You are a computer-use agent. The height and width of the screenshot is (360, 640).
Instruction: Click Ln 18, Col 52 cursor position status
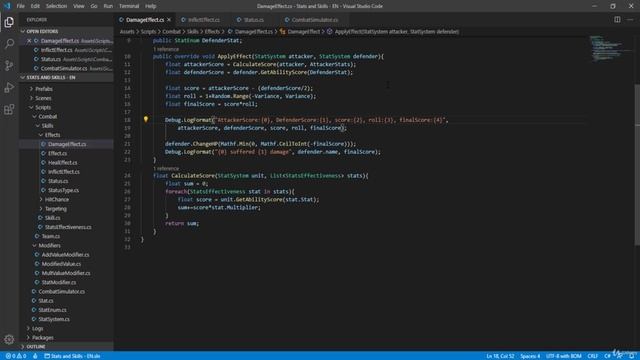500,356
